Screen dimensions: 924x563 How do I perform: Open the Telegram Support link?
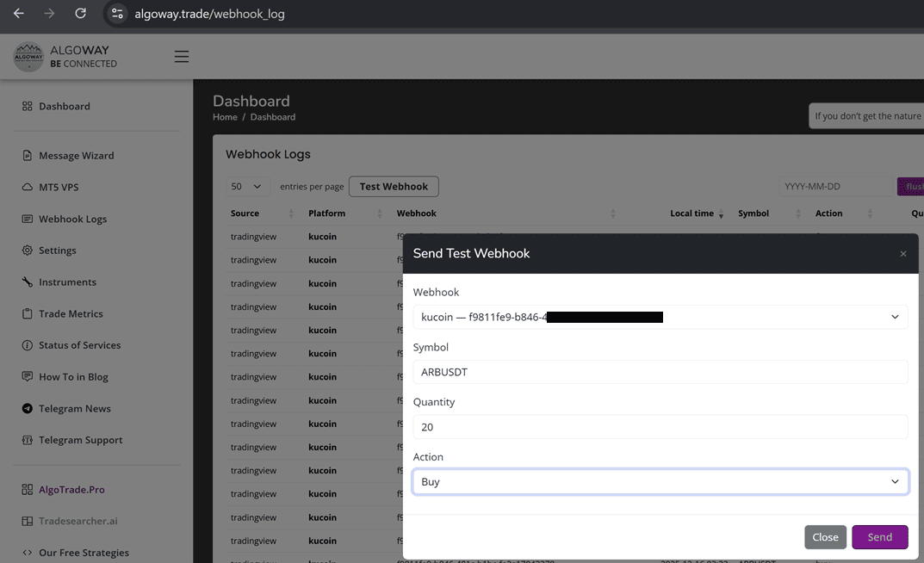(81, 440)
